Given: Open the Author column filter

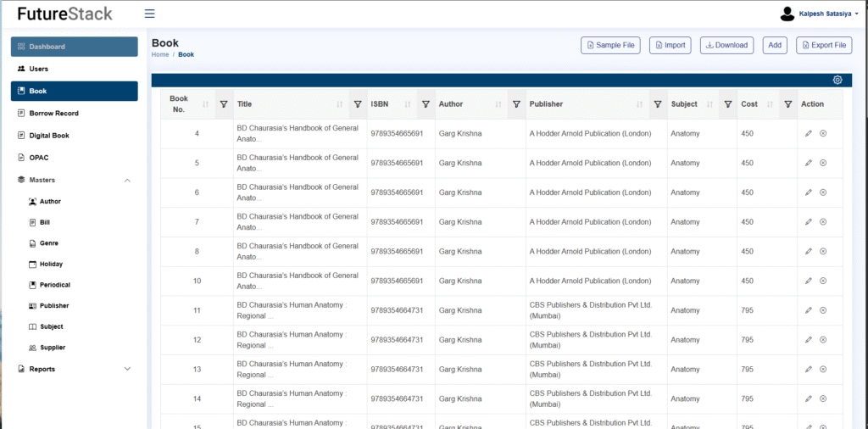Looking at the screenshot, I should [x=516, y=104].
